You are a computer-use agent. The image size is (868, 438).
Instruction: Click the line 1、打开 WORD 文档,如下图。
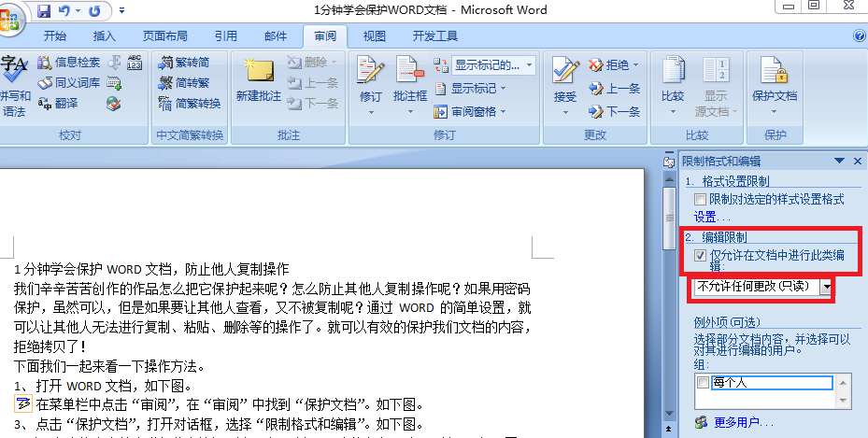103,386
